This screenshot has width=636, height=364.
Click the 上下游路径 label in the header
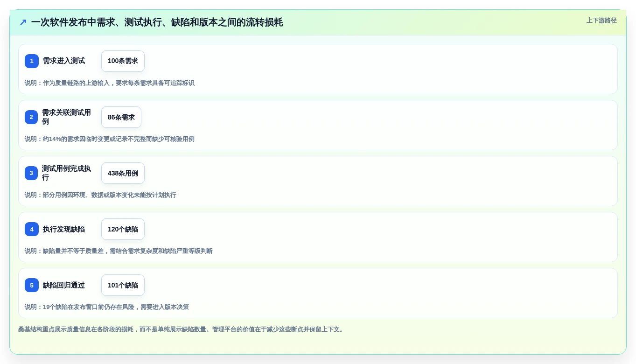click(x=601, y=21)
